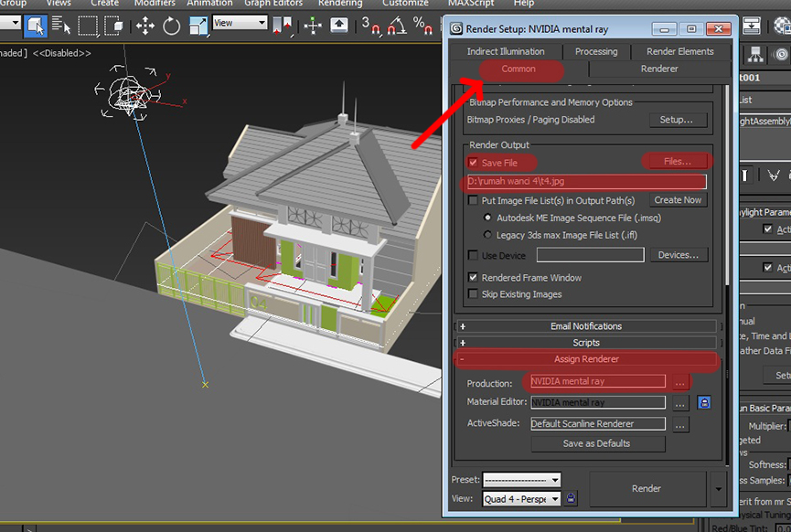Click the Daylight sun helper in viewport
Image resolution: width=791 pixels, height=532 pixels.
click(129, 95)
